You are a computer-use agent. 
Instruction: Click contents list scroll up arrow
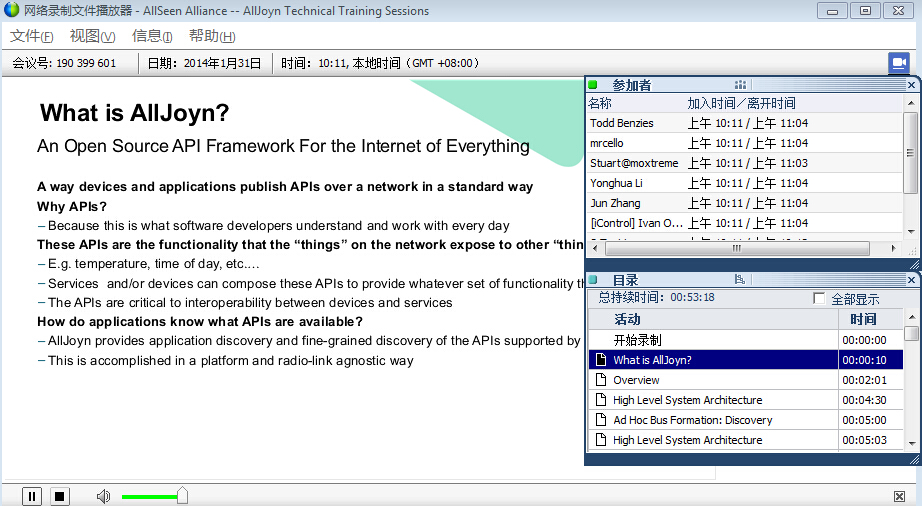coord(911,317)
